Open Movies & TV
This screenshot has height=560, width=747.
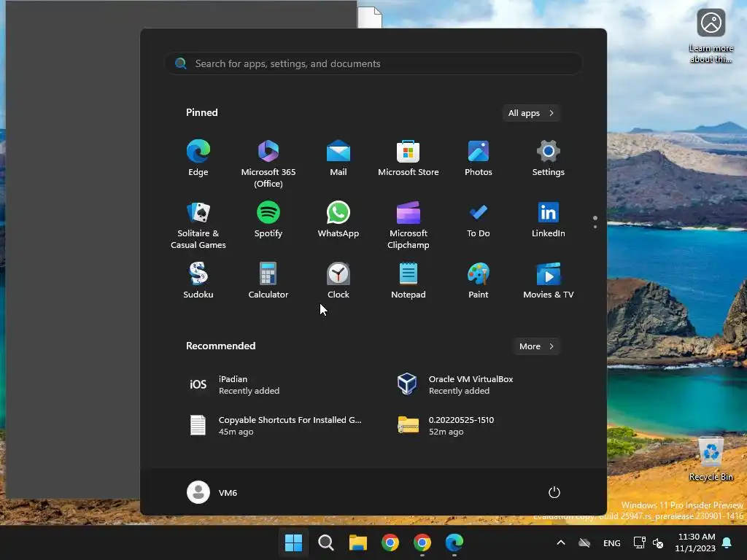549,281
